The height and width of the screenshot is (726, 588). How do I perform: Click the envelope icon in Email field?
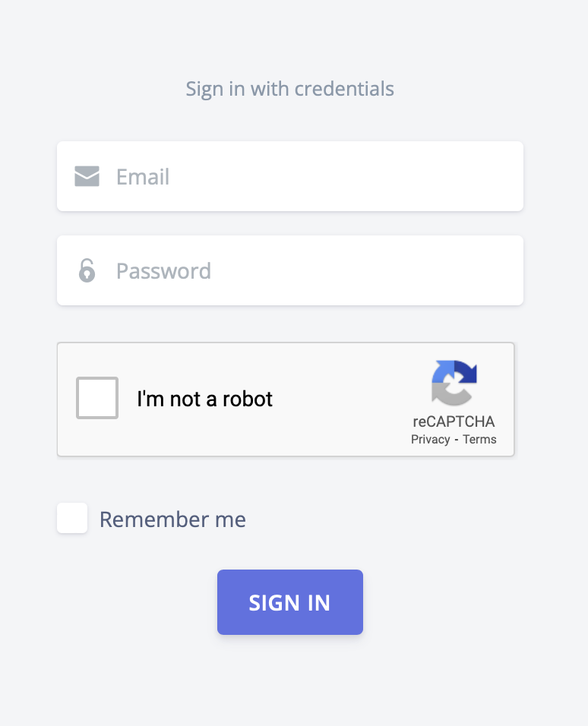point(87,177)
